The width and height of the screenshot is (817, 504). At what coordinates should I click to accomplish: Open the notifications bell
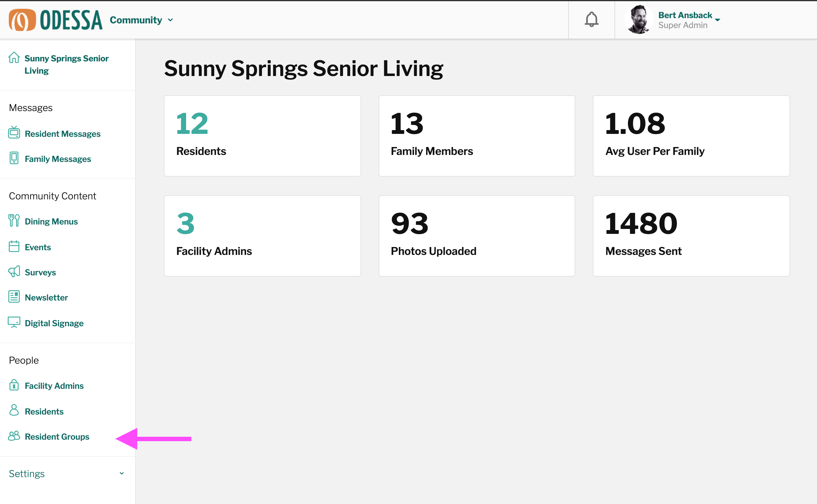[591, 19]
